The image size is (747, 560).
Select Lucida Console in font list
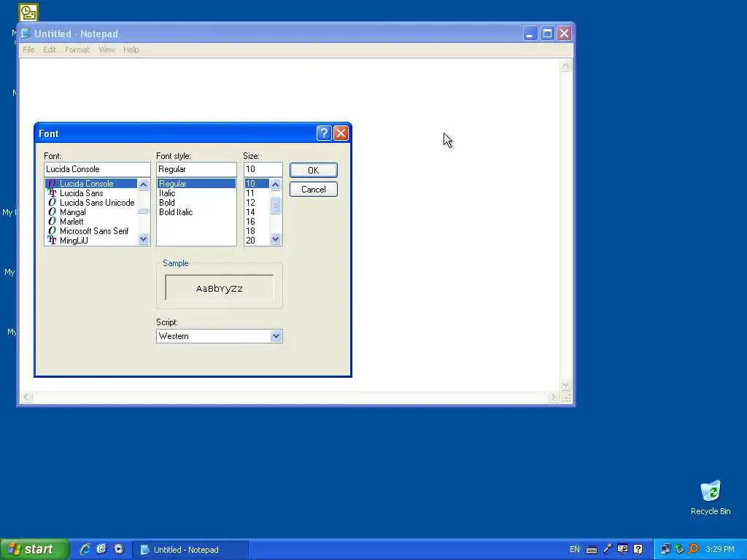click(x=91, y=183)
